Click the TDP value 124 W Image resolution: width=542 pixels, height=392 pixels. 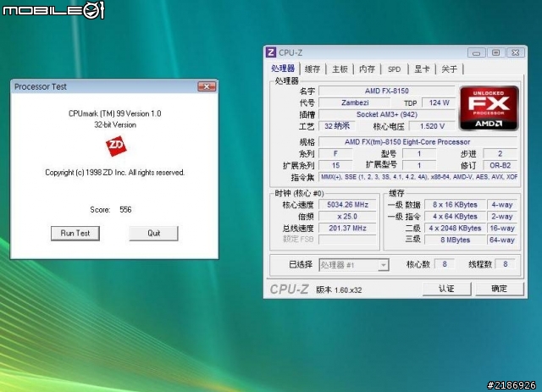(439, 102)
